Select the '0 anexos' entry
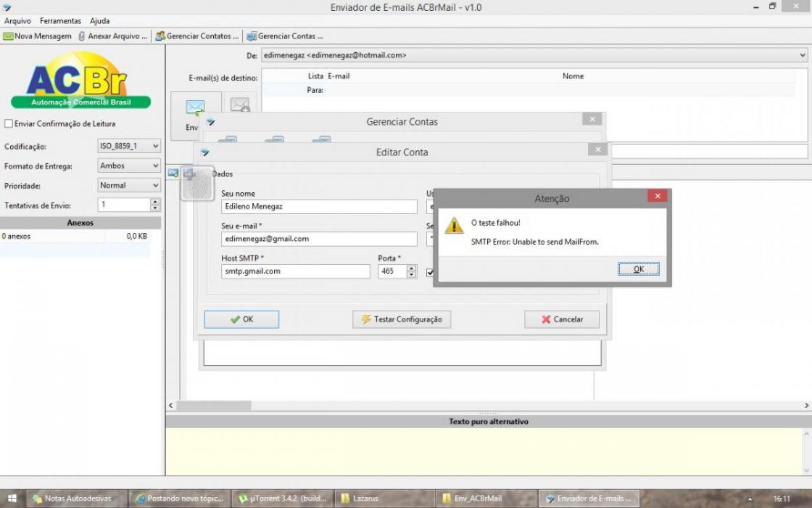Screen dimensions: 812x508 [16, 237]
